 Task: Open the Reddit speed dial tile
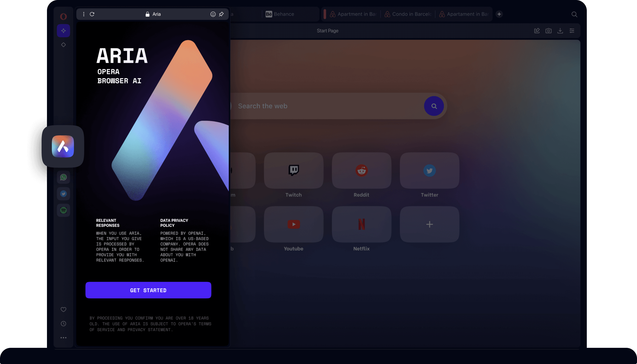[362, 170]
